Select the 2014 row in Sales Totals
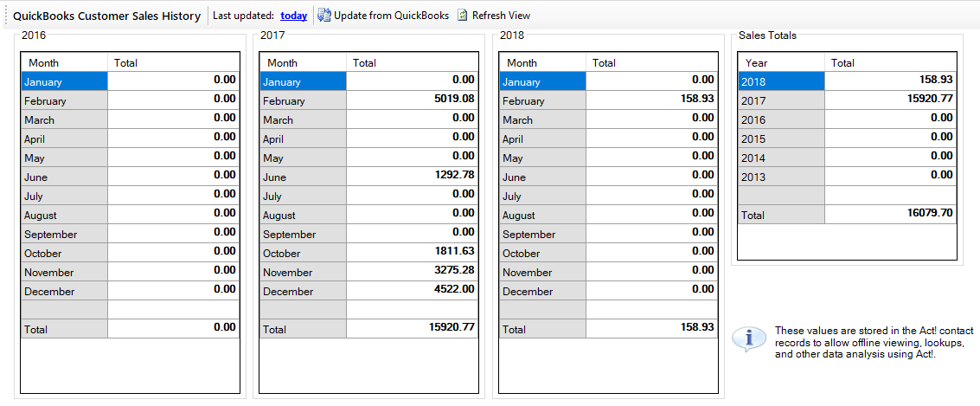980x406 pixels. (x=848, y=158)
